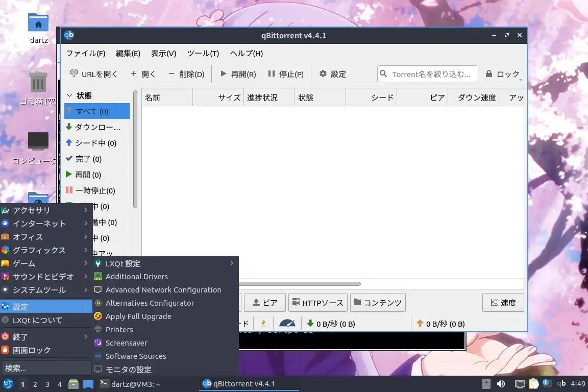The image size is (588, 392).
Task: Sort by the 状態 column header
Action: coord(320,97)
